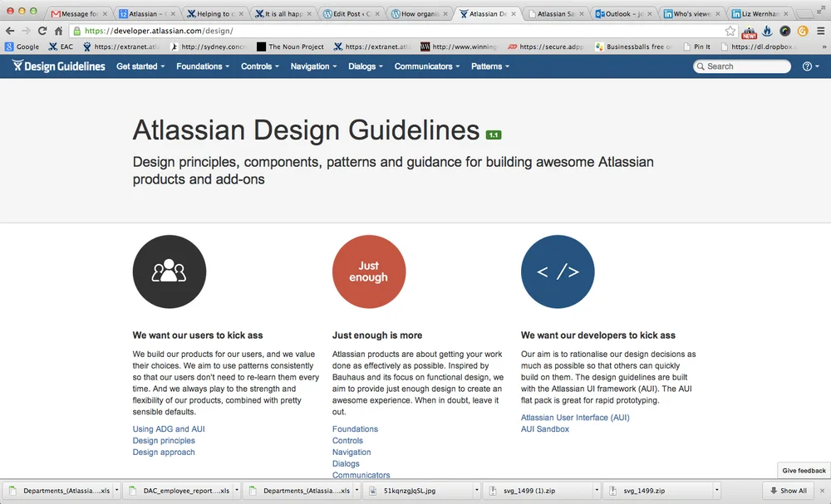Open the Foundations link under Just enough
Viewport: 831px width, 504px height.
tap(355, 428)
